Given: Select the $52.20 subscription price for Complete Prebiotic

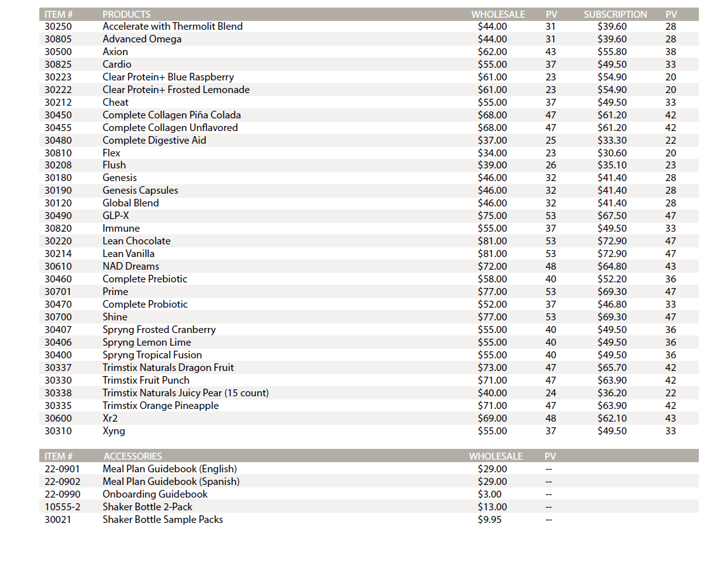Looking at the screenshot, I should [x=612, y=279].
